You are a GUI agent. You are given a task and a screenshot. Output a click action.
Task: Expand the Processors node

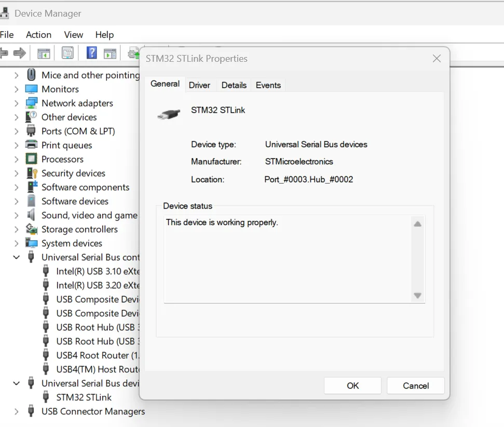pos(16,159)
